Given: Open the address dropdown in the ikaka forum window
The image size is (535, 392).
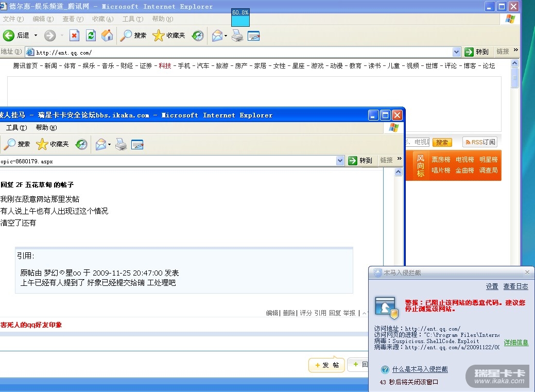Looking at the screenshot, I should click(x=340, y=161).
